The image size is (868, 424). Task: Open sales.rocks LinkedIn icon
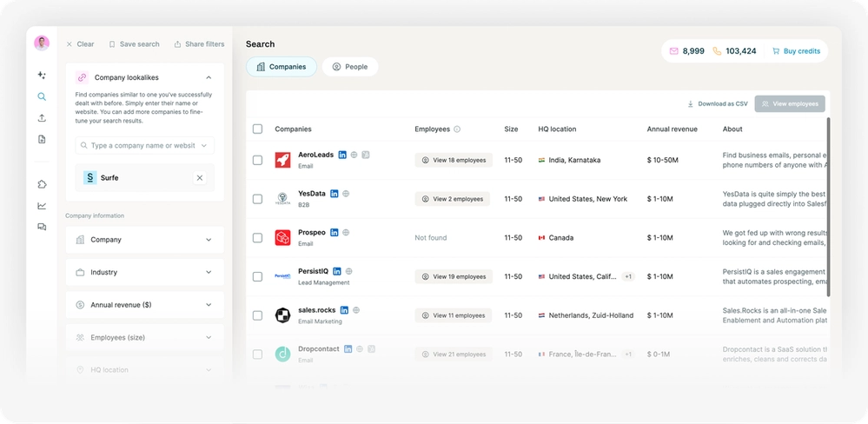[x=344, y=310]
